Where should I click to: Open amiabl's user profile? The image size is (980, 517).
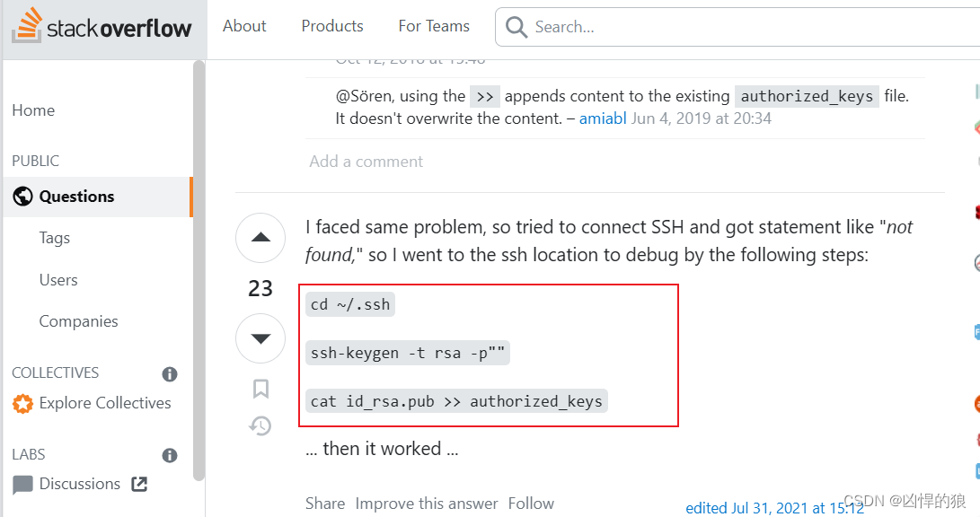603,118
